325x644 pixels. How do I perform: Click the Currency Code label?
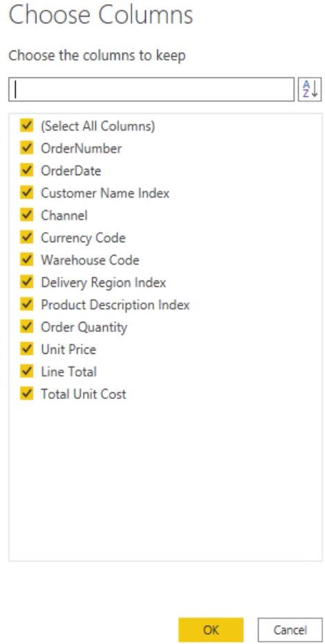[x=83, y=238]
